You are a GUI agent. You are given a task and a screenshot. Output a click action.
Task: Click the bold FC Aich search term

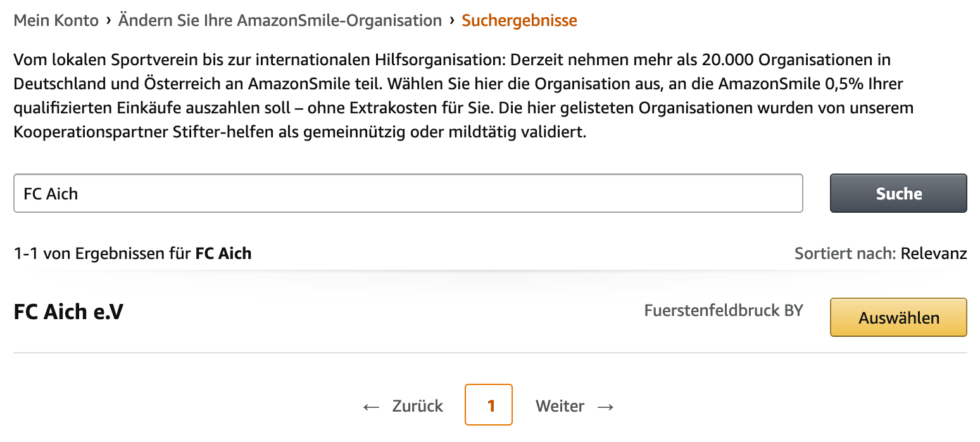click(223, 254)
